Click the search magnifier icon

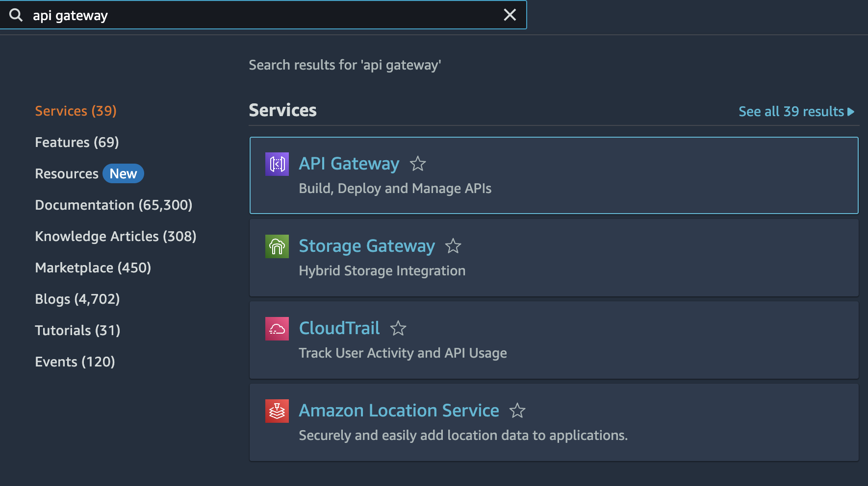[x=16, y=15]
